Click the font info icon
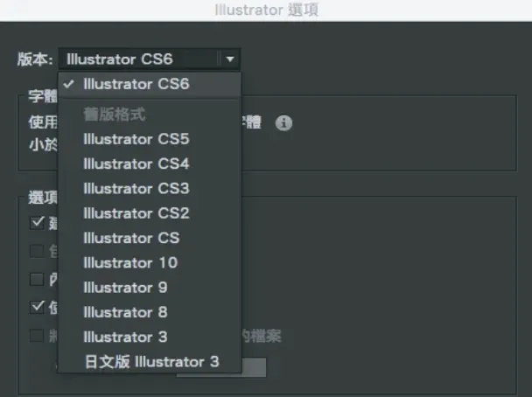532x397 pixels. tap(283, 123)
